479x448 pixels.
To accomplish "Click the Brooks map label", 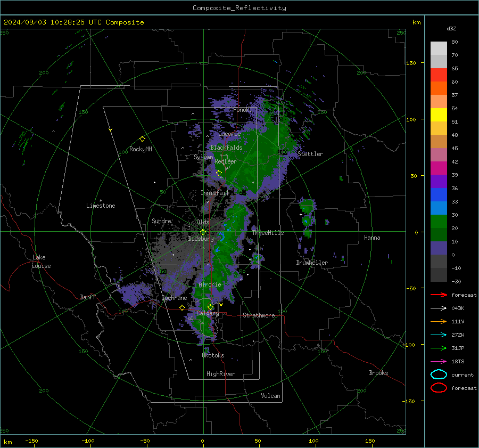I will tap(378, 373).
